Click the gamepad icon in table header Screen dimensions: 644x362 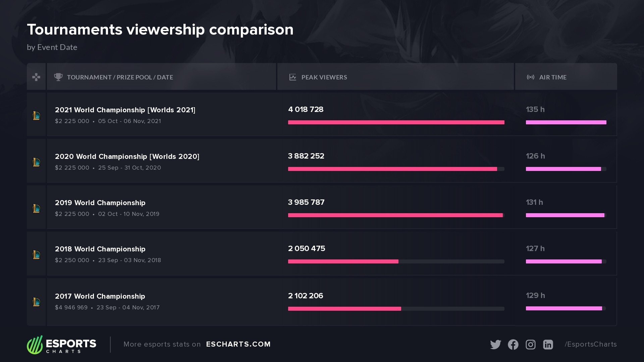(x=36, y=77)
